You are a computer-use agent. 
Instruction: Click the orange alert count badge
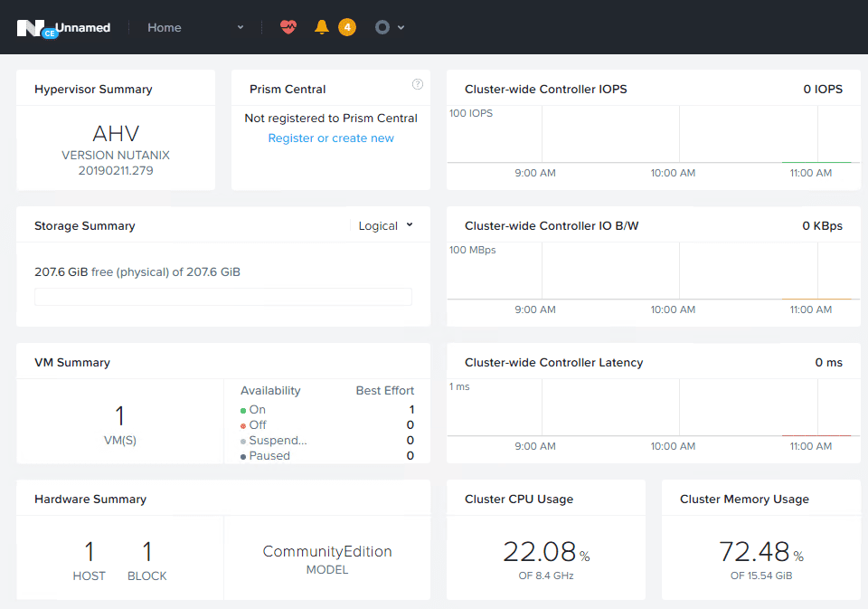pos(347,27)
